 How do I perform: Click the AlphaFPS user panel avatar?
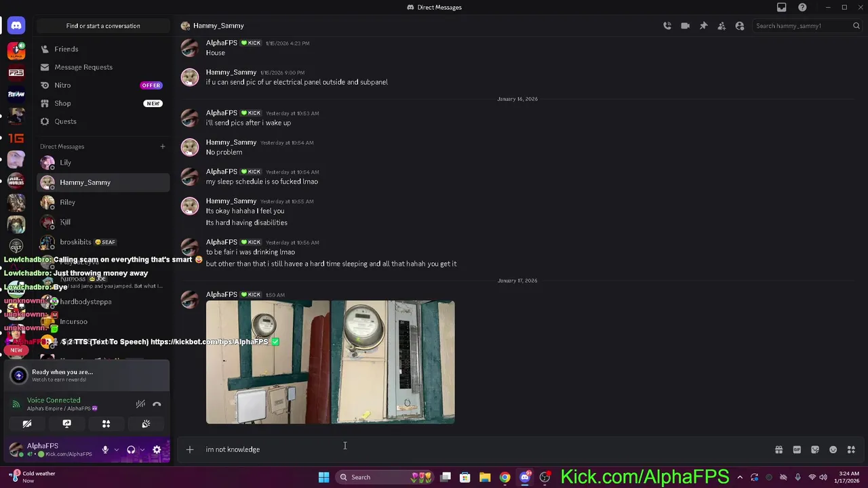point(16,449)
